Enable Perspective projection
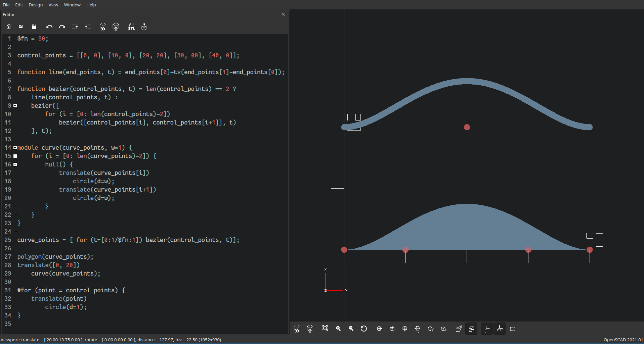Screen dimensions: 644x344 [459, 329]
